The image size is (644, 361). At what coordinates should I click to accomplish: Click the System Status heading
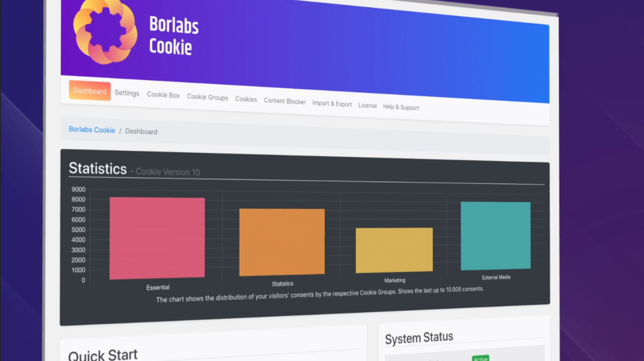pos(419,338)
